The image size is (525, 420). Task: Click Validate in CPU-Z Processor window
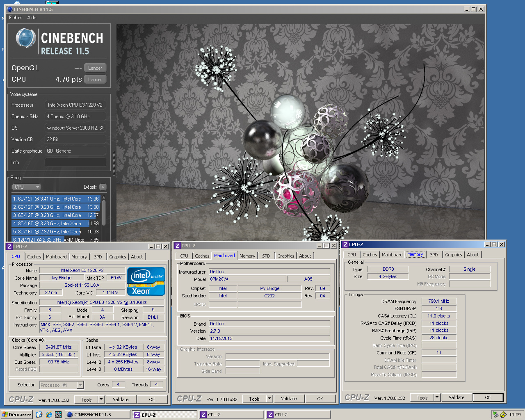pos(121,399)
